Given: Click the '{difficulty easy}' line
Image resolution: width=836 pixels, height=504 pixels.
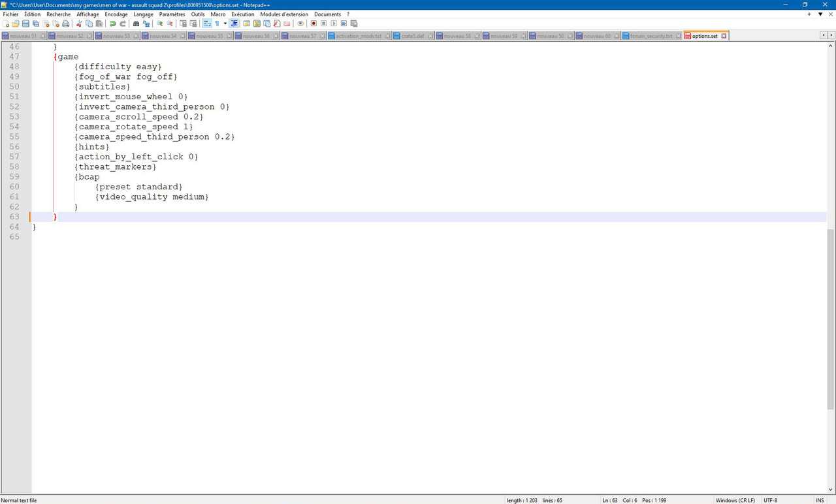Looking at the screenshot, I should point(118,67).
